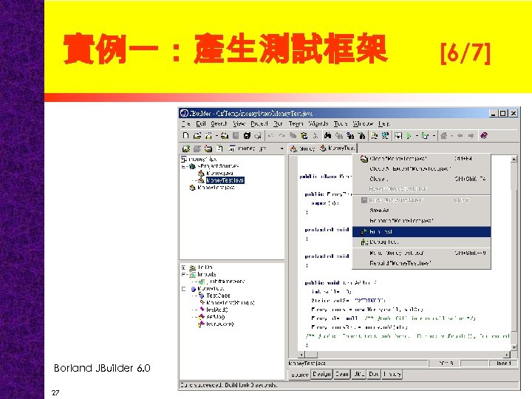Click the Paste toolbar icon
Viewport: 532px width, 399px height.
tap(304, 136)
